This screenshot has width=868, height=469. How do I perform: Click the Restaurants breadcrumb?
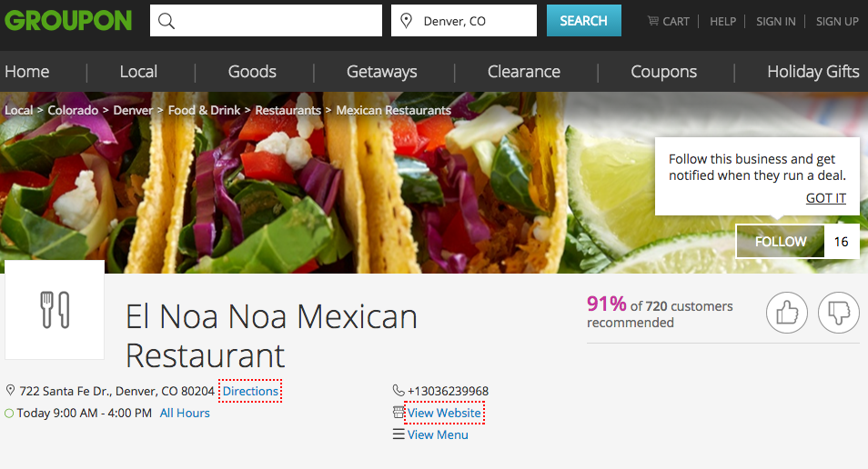288,110
